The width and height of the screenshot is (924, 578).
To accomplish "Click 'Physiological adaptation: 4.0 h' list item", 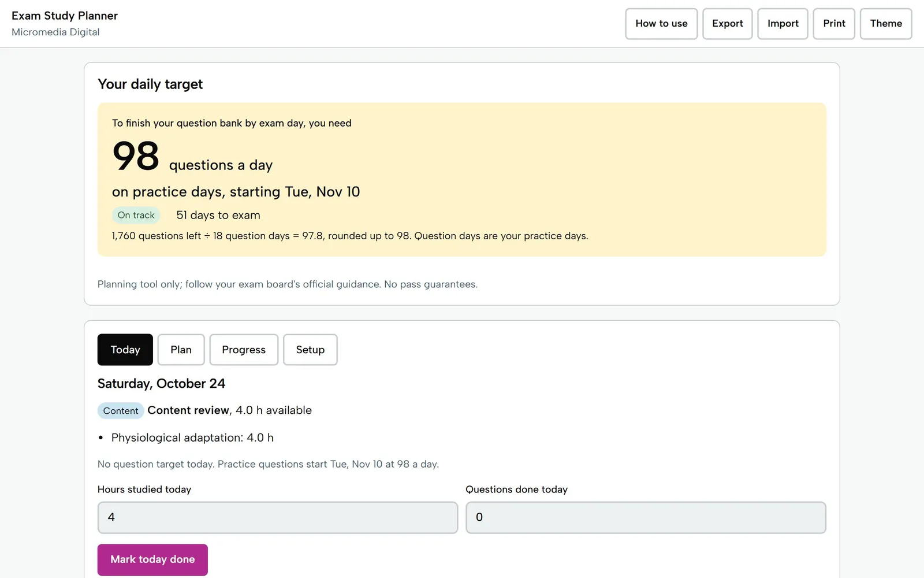I will (x=192, y=438).
